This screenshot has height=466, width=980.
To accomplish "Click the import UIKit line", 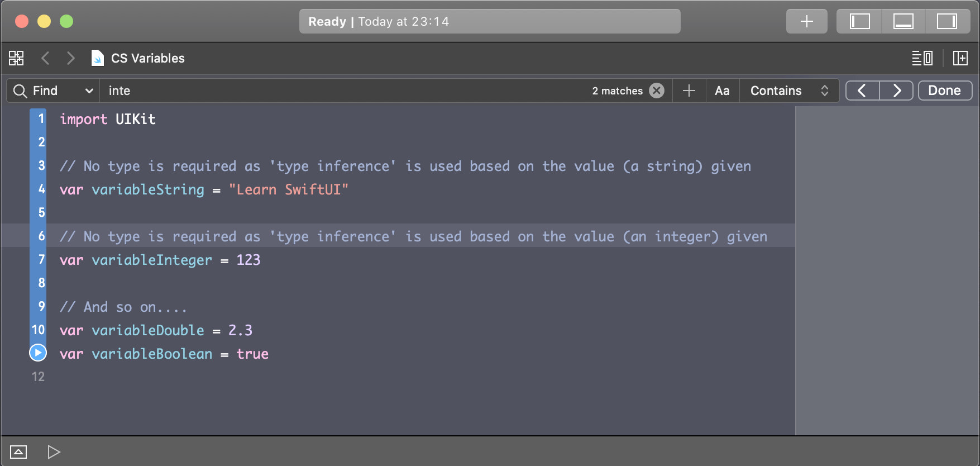I will coord(108,119).
